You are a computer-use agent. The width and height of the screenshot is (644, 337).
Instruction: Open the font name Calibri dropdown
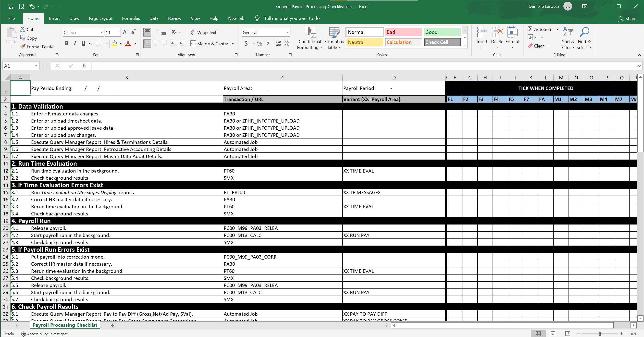101,32
